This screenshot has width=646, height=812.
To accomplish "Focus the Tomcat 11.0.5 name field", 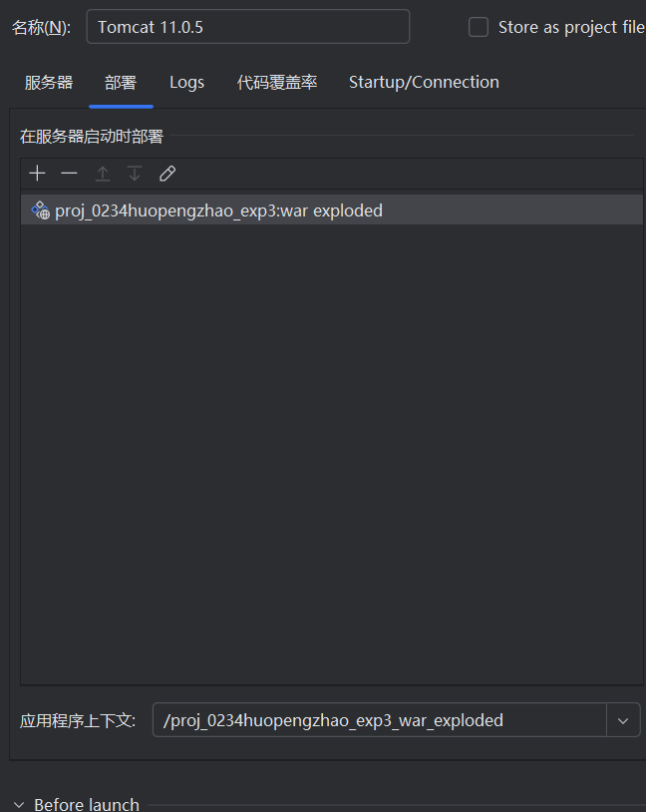I will click(x=248, y=26).
